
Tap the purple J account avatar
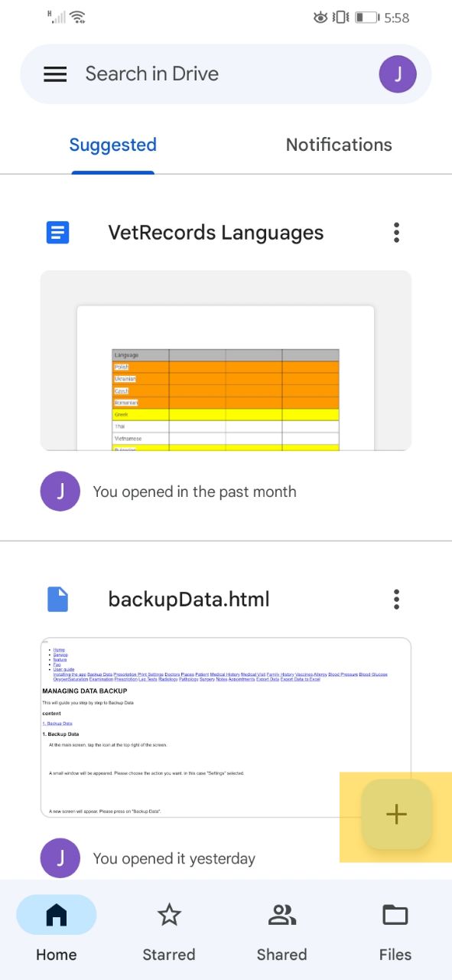[x=398, y=74]
